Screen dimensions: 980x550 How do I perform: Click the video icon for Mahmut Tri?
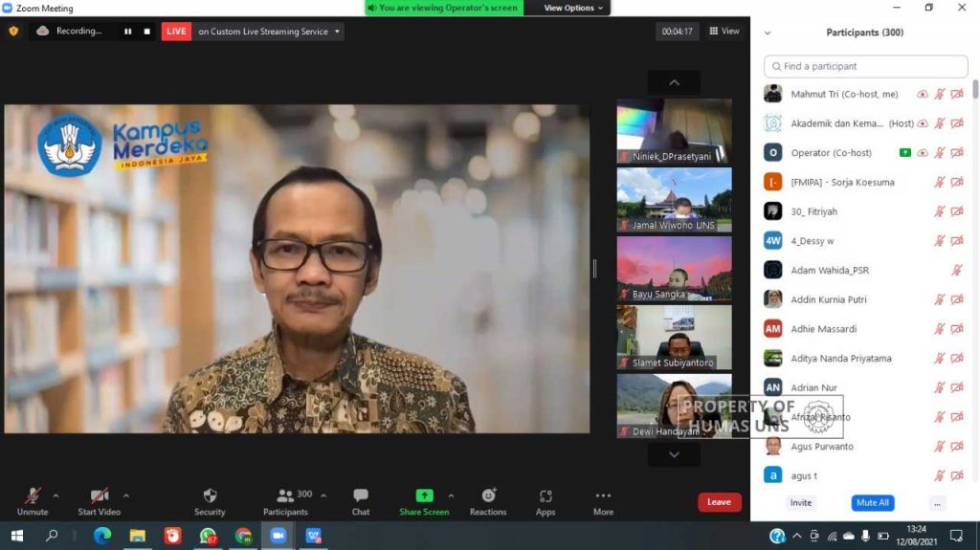tap(957, 95)
